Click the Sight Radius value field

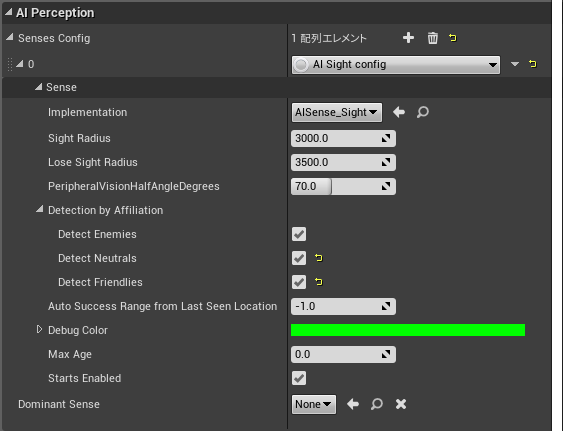coord(343,138)
